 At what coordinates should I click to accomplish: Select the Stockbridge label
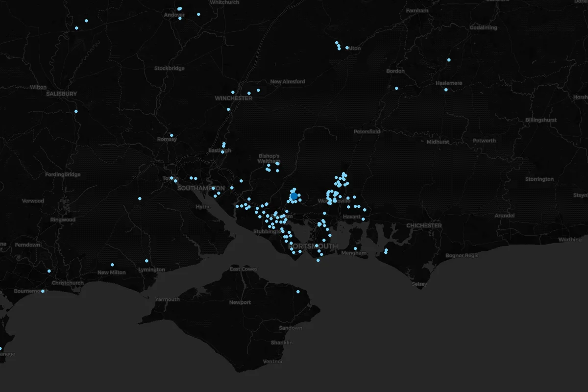coord(170,68)
